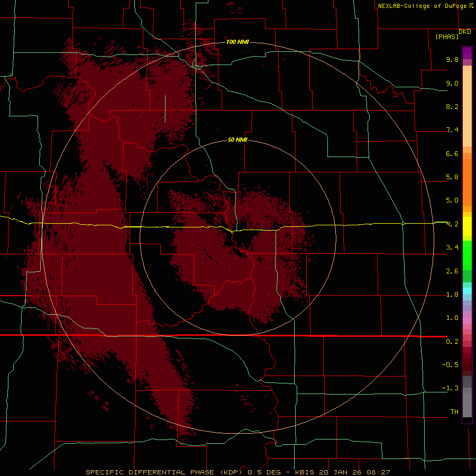Click the 7.4 scale value

(x=452, y=130)
